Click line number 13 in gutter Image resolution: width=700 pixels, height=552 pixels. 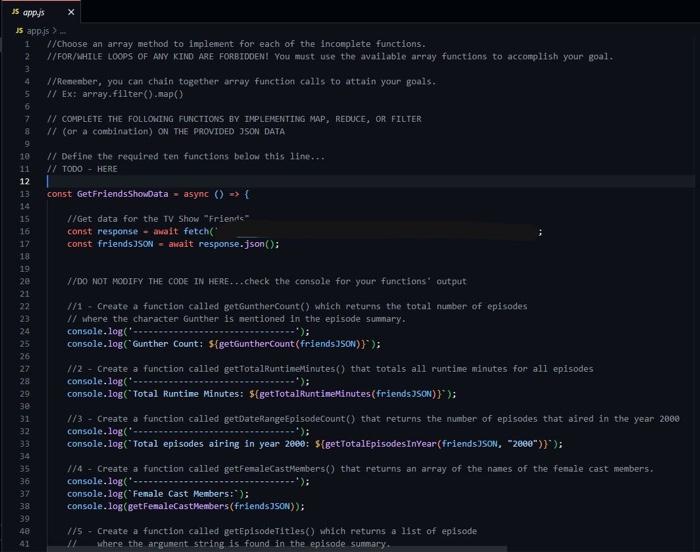(25, 194)
